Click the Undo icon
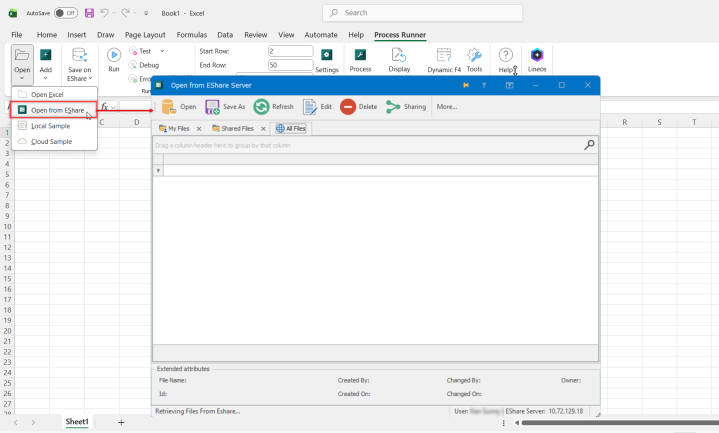 pos(105,13)
